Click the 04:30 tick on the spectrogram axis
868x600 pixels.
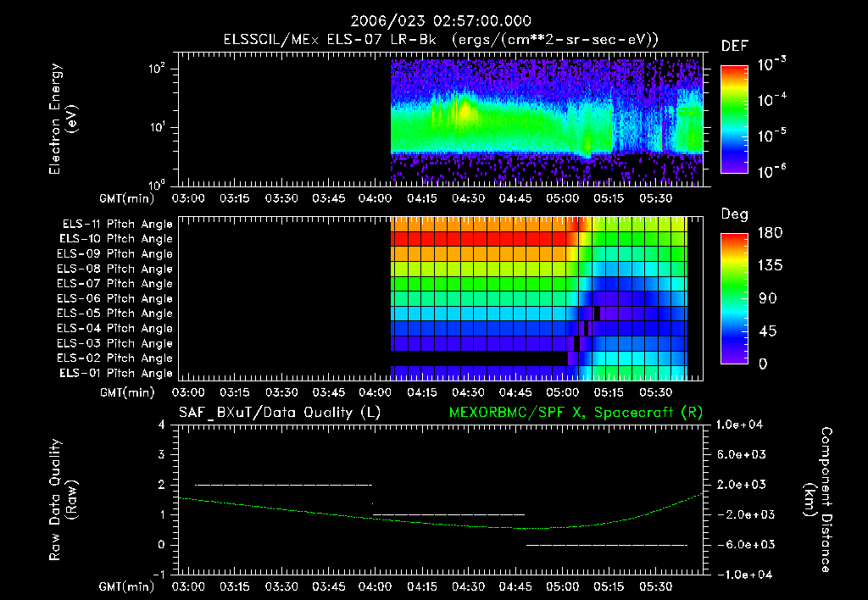(468, 198)
